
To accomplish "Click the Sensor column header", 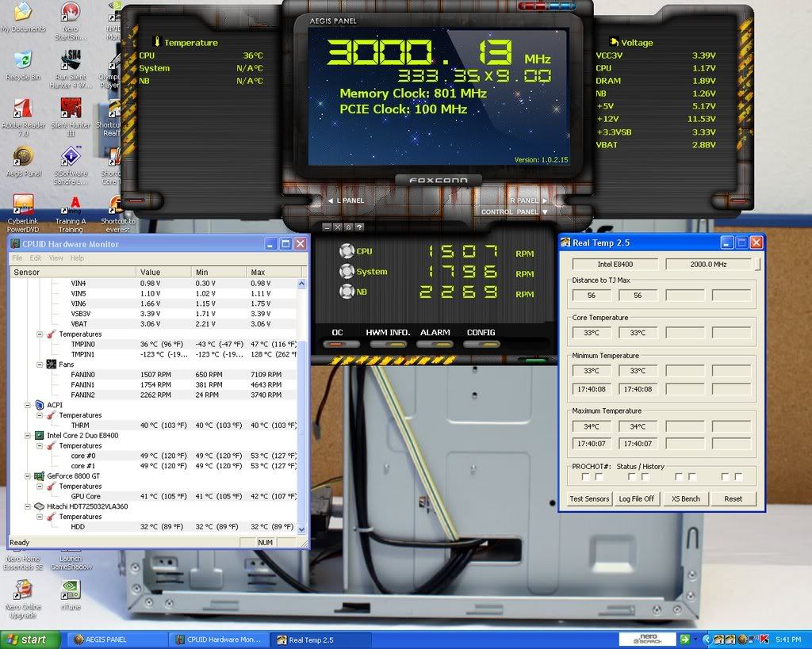I will point(72,273).
